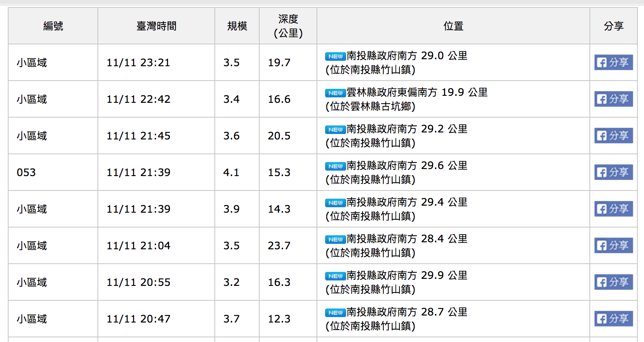The height and width of the screenshot is (342, 644).
Task: Open location 南投縣政府南方 29.0 公里
Action: (407, 56)
